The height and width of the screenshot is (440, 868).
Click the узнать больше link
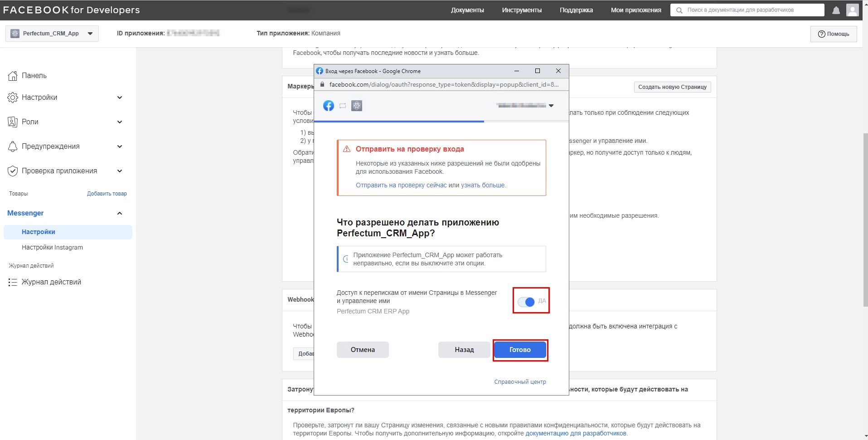tap(483, 185)
